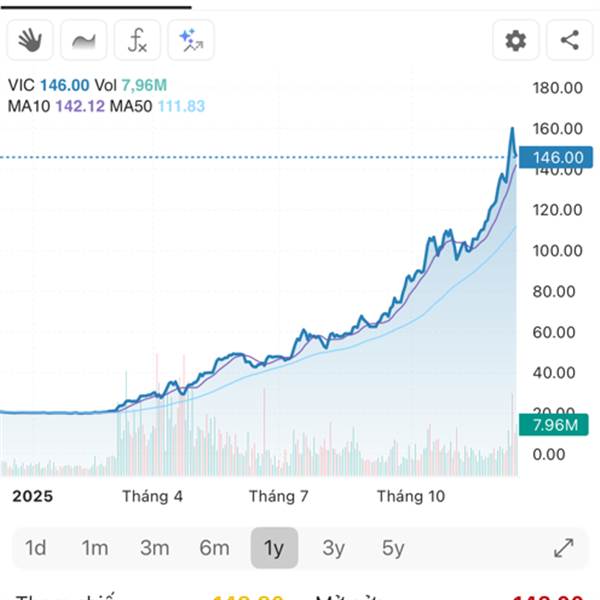Select the 1m time range
The width and height of the screenshot is (600, 600).
[95, 548]
